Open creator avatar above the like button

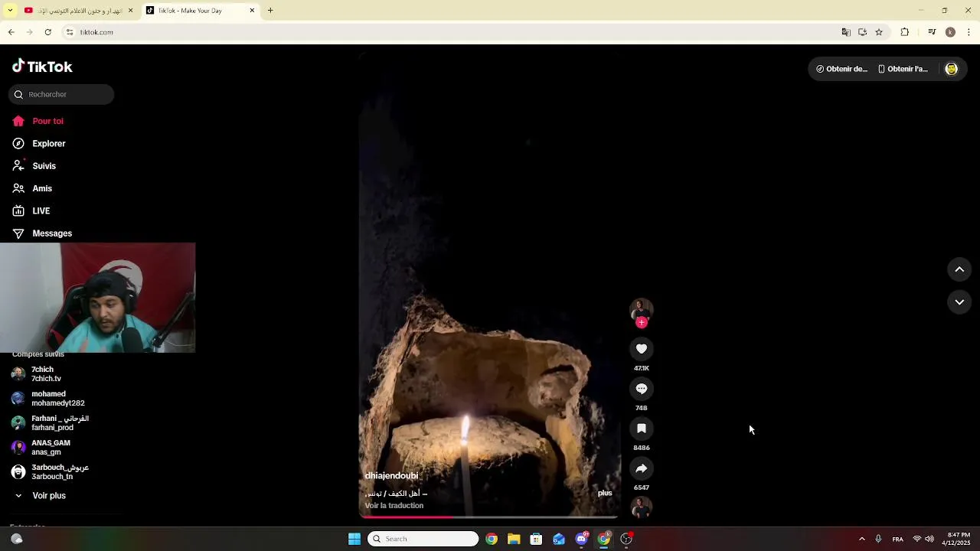click(x=642, y=308)
